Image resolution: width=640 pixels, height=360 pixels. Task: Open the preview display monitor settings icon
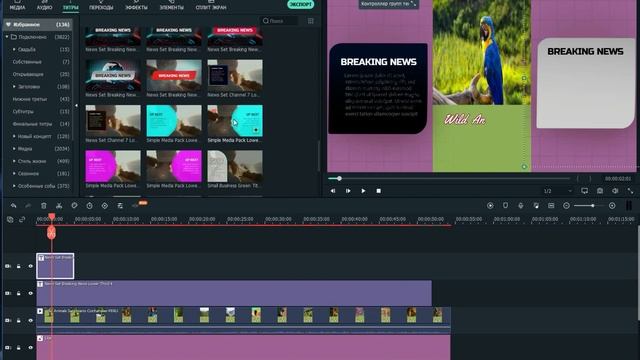pyautogui.click(x=584, y=191)
